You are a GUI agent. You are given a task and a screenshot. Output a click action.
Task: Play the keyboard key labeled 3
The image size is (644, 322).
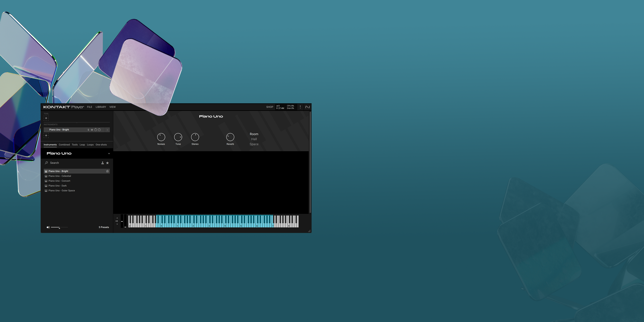pyautogui.click(x=209, y=226)
